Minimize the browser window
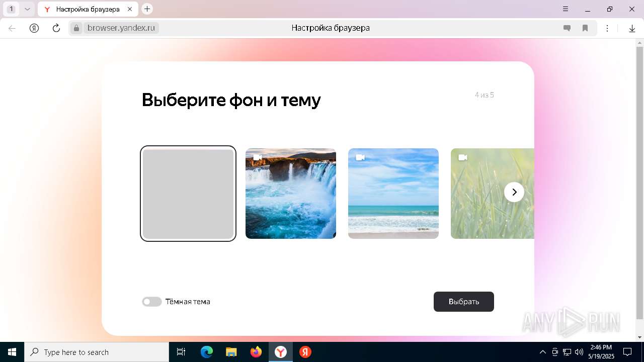 [x=588, y=9]
